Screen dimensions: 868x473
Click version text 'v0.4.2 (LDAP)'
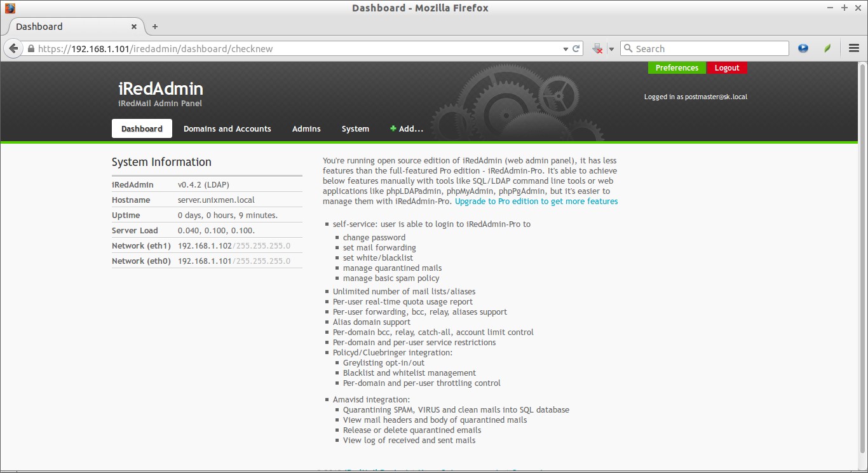(203, 184)
